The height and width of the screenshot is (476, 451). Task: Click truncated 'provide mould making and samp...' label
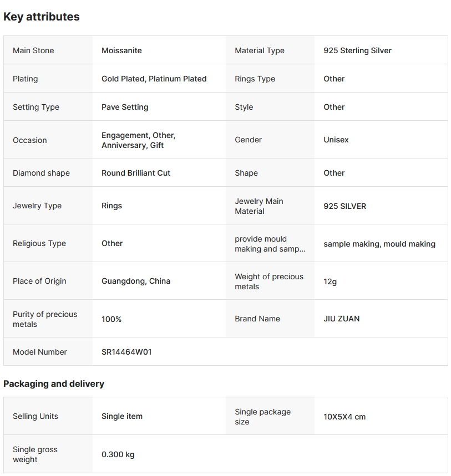270,244
